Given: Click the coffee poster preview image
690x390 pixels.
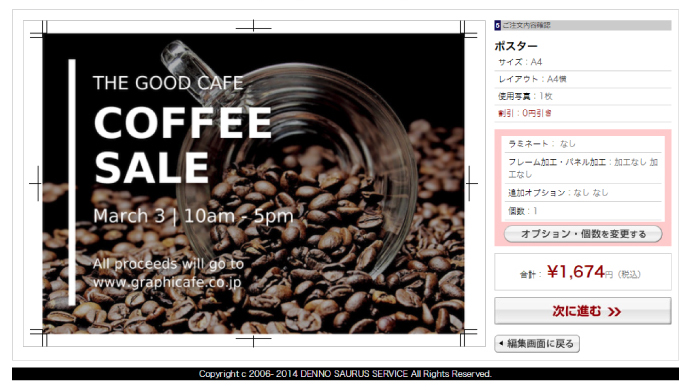Looking at the screenshot, I should [253, 184].
